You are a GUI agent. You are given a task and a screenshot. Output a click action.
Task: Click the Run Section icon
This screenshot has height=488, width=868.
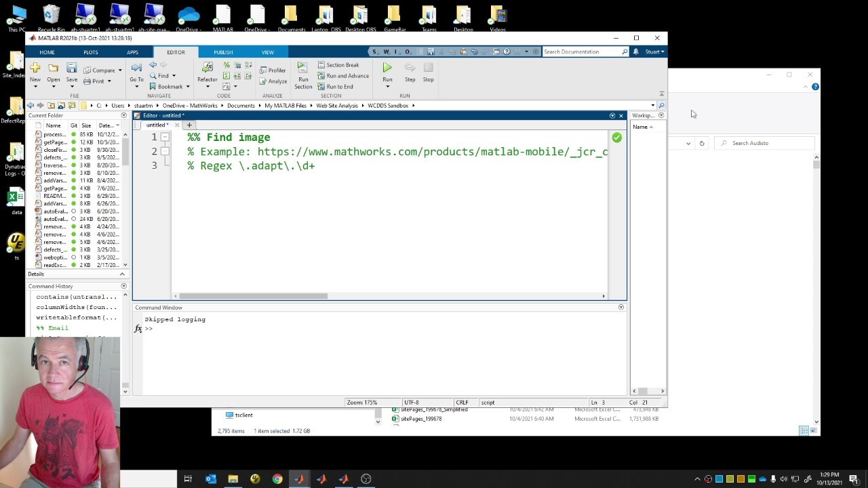pos(303,68)
